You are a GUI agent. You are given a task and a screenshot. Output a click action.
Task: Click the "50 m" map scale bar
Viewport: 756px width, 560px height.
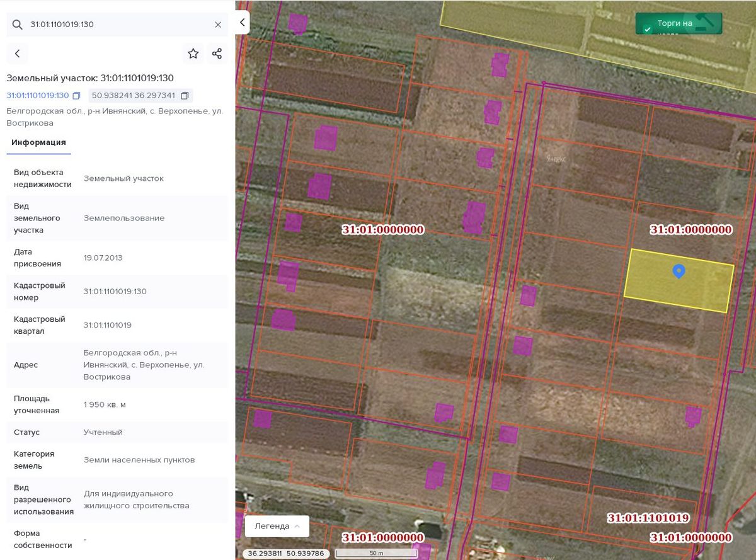376,554
